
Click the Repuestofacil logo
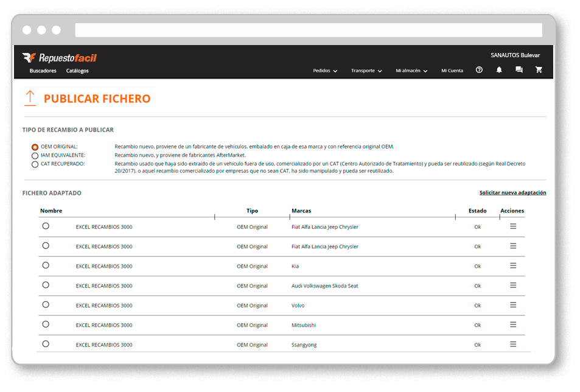59,58
